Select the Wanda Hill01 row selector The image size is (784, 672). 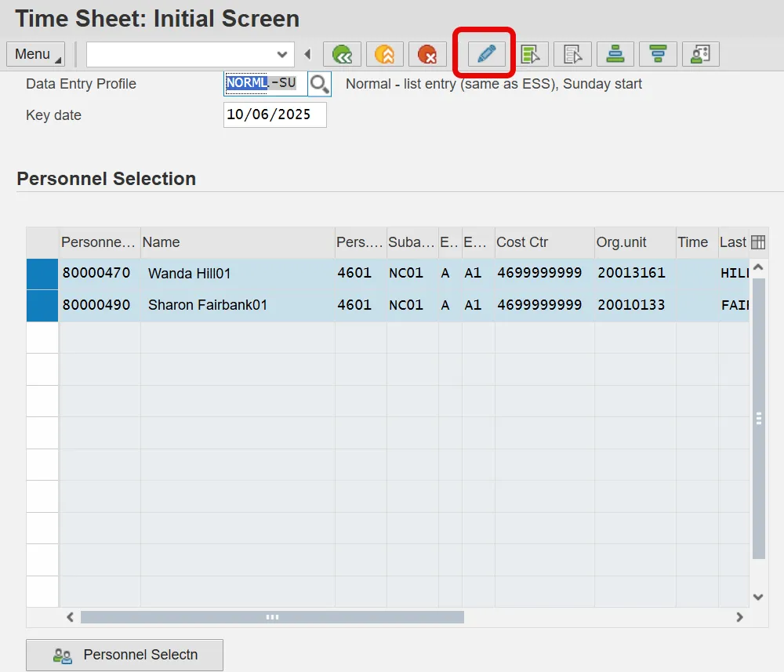(42, 274)
